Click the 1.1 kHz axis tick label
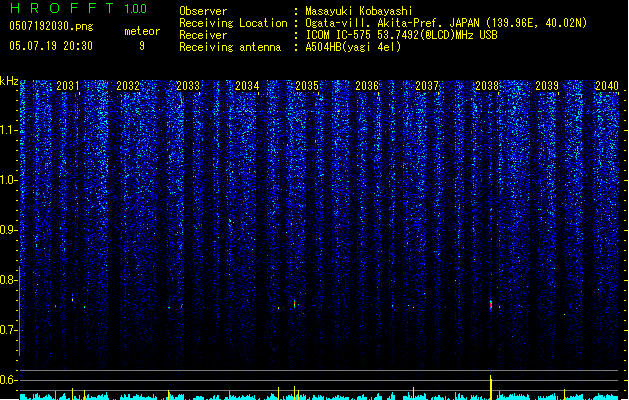The width and height of the screenshot is (629, 400). pyautogui.click(x=8, y=130)
